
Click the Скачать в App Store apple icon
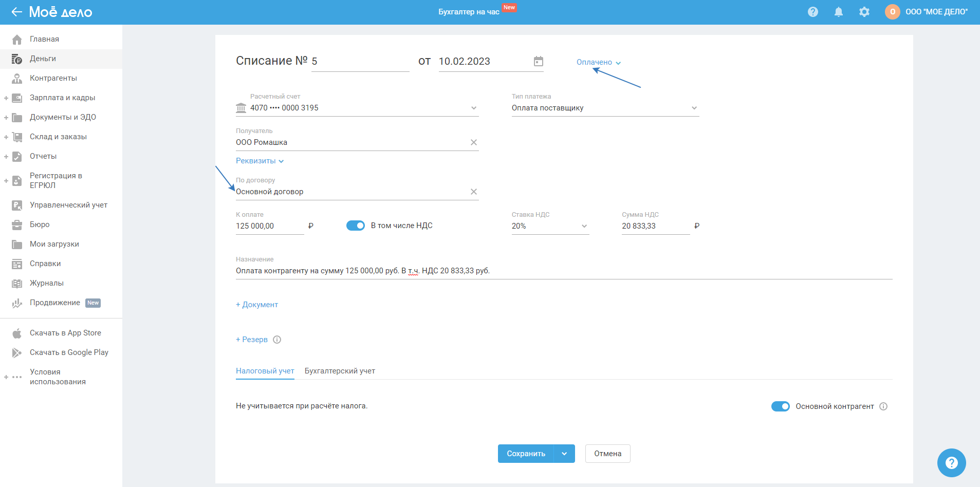pos(17,333)
